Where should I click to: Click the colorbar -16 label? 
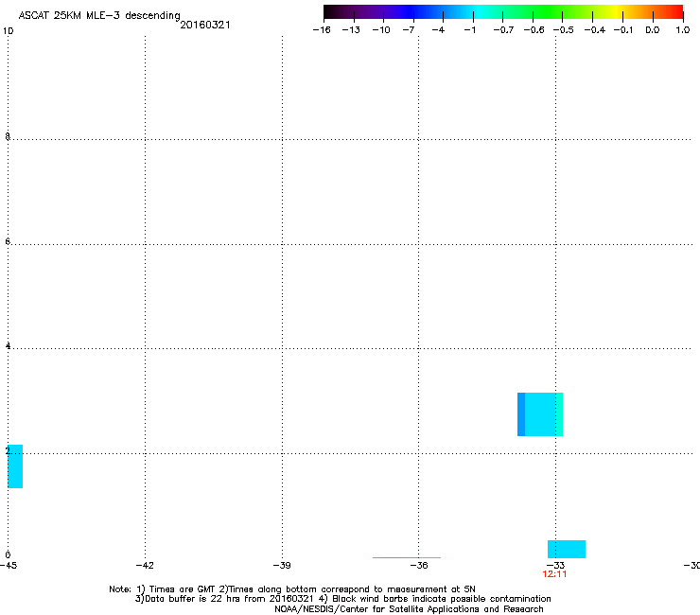coord(322,30)
